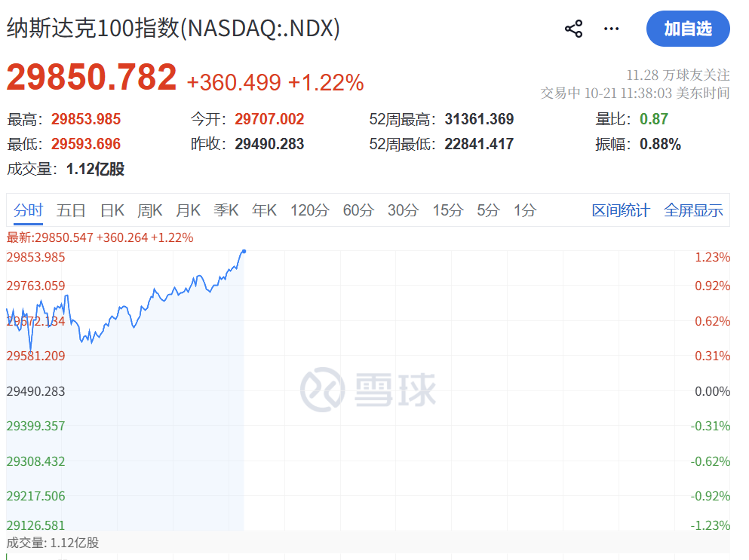Select the 分时 chart tab
Image resolution: width=749 pixels, height=560 pixels.
(x=28, y=210)
